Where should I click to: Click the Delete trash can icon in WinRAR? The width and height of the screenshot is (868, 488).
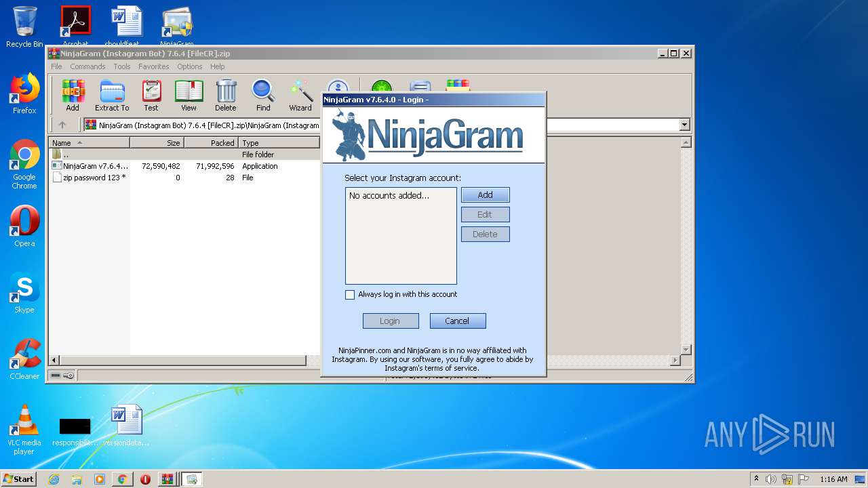tap(226, 96)
